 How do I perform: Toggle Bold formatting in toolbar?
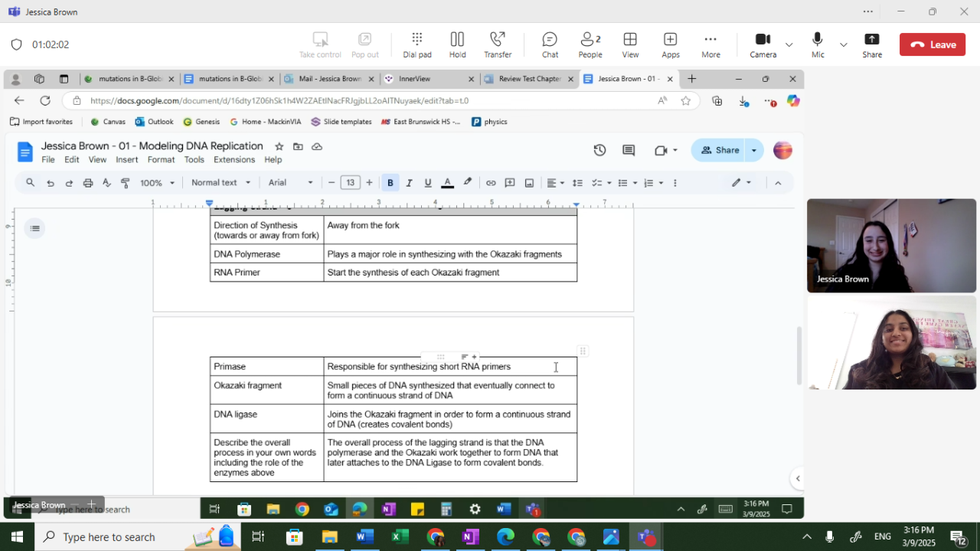tap(390, 183)
